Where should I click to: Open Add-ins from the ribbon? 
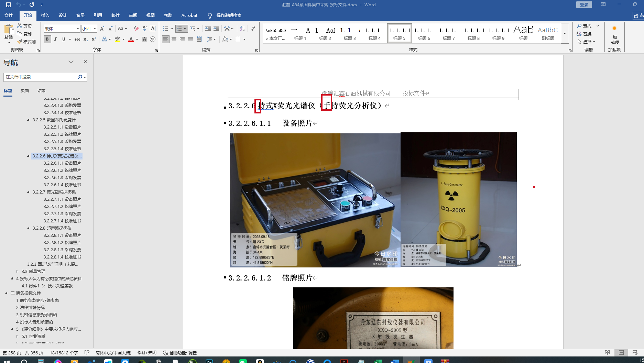[614, 34]
